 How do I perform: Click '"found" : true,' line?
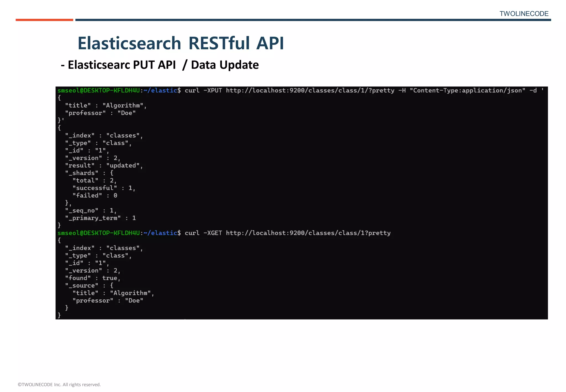[93, 278]
